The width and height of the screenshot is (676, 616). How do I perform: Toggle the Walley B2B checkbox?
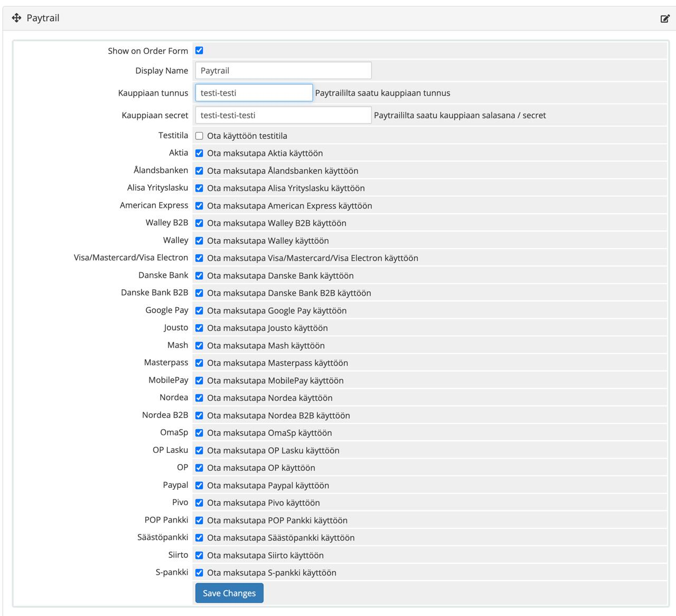(199, 223)
